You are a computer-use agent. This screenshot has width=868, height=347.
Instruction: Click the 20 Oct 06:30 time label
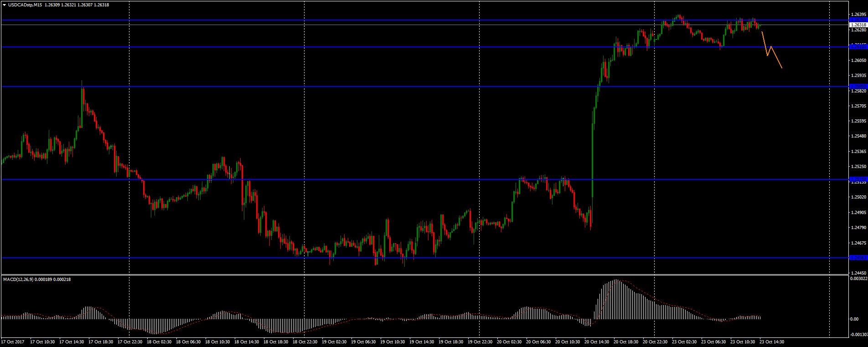[x=538, y=342]
